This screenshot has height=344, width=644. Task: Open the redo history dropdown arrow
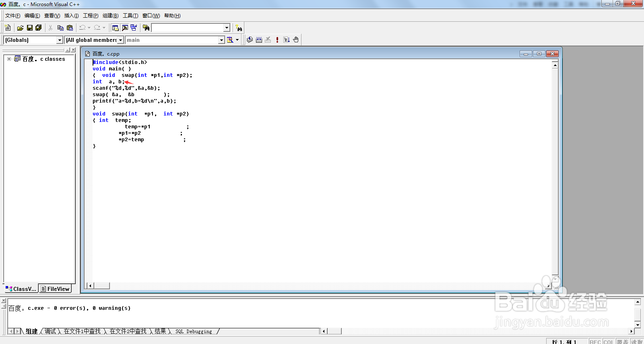[x=104, y=28]
